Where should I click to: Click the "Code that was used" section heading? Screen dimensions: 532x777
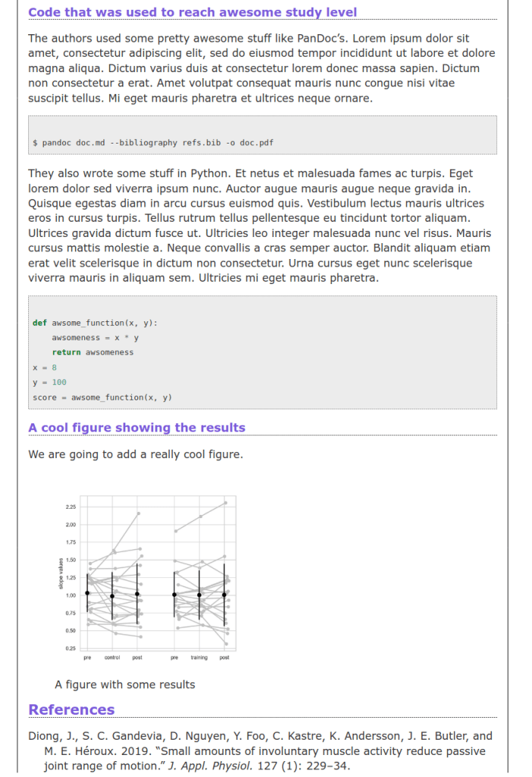click(x=192, y=12)
